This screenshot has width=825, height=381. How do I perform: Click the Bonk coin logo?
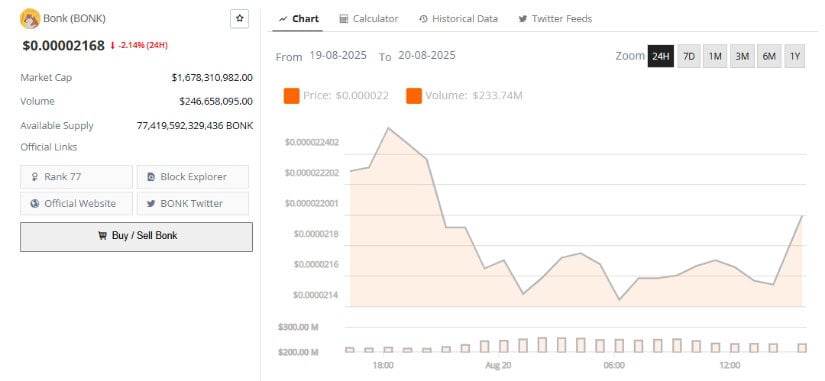tap(29, 18)
